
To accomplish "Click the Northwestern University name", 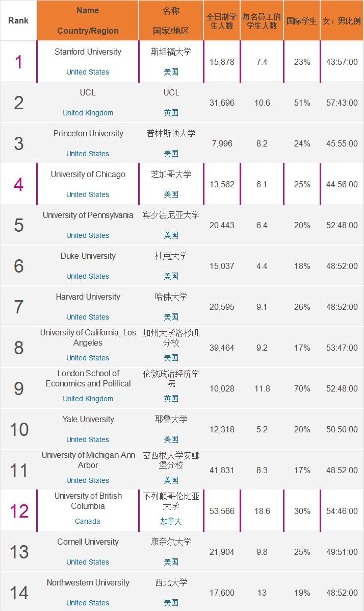I will [x=88, y=583].
